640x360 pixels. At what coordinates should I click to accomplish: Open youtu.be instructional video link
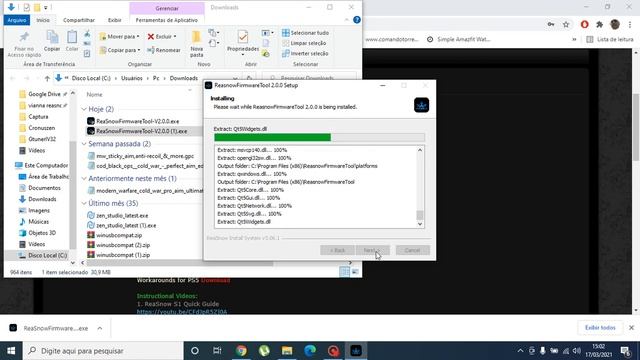click(x=182, y=311)
